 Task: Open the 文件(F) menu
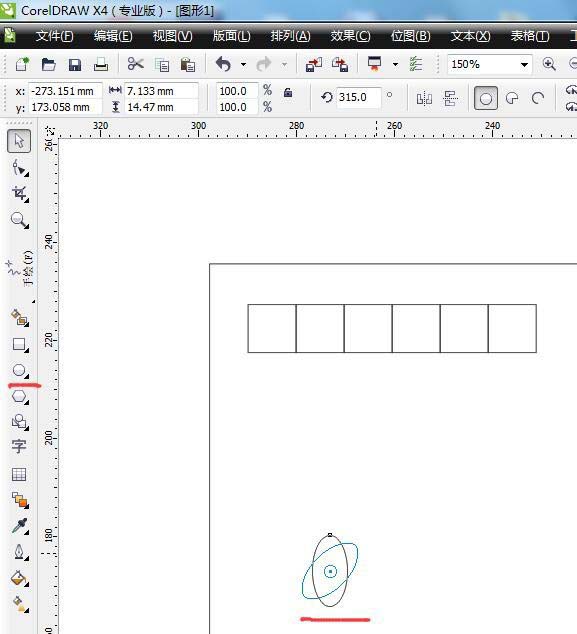coord(55,36)
